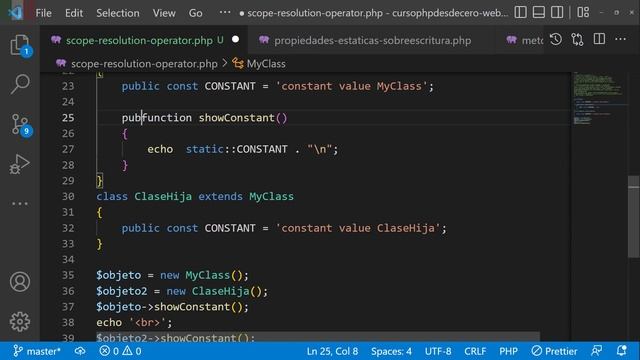Open changes compare icon in editor toolbar
640x360 pixels.
tap(578, 40)
